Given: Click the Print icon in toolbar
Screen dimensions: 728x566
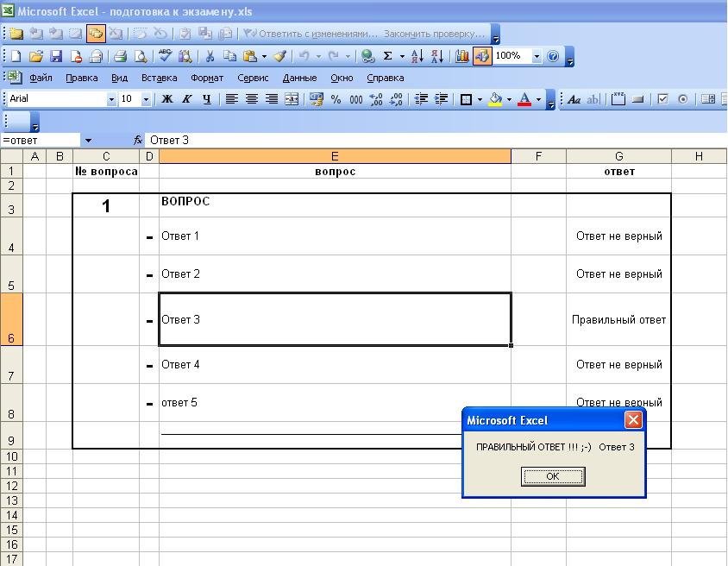Looking at the screenshot, I should [x=120, y=56].
